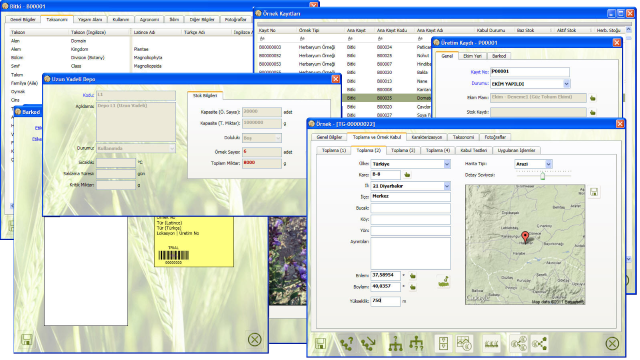640x360 pixels.
Task: Click the share nodes with circles icon
Action: click(x=518, y=344)
